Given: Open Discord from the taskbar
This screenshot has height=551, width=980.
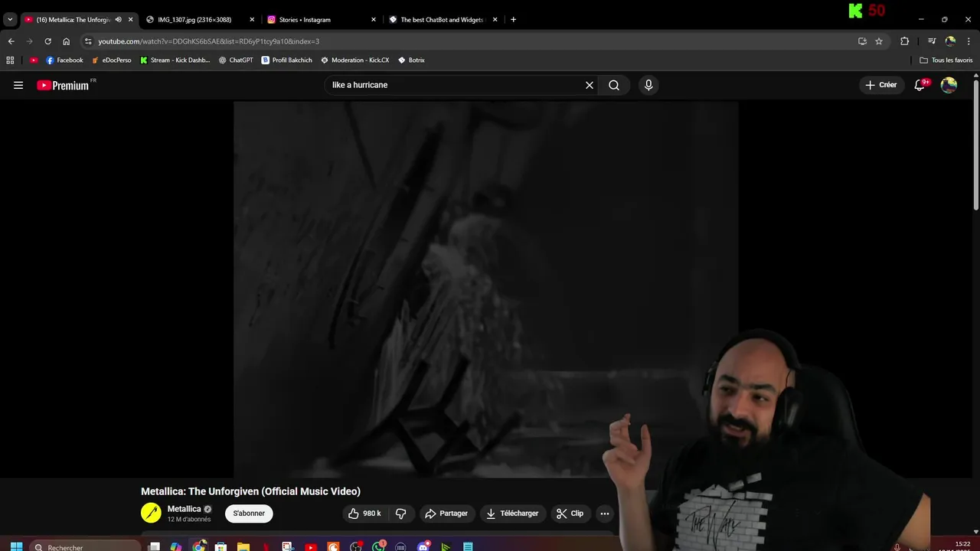Looking at the screenshot, I should [x=423, y=546].
